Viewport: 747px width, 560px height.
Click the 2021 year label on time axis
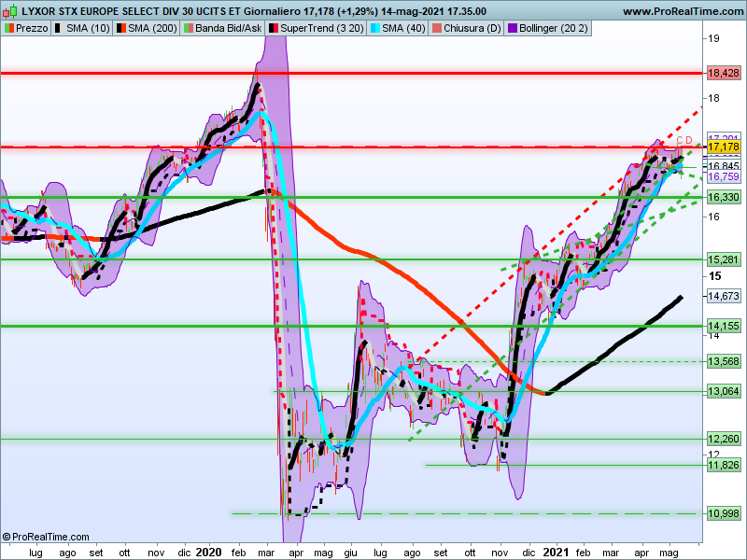556,553
